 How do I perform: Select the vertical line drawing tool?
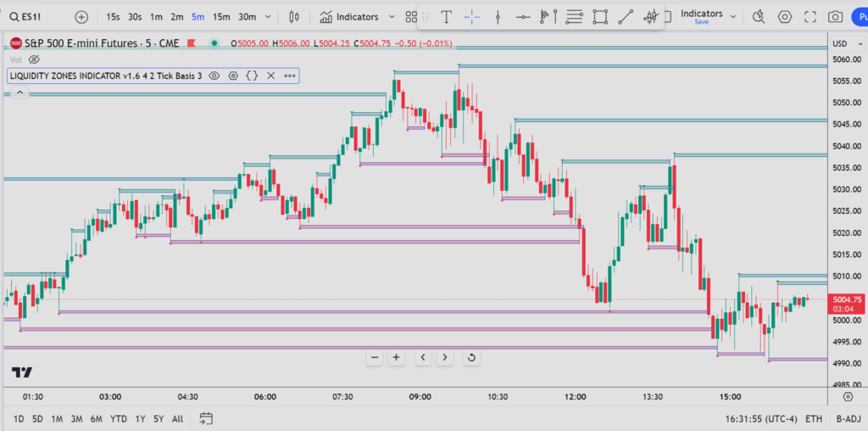pyautogui.click(x=498, y=17)
